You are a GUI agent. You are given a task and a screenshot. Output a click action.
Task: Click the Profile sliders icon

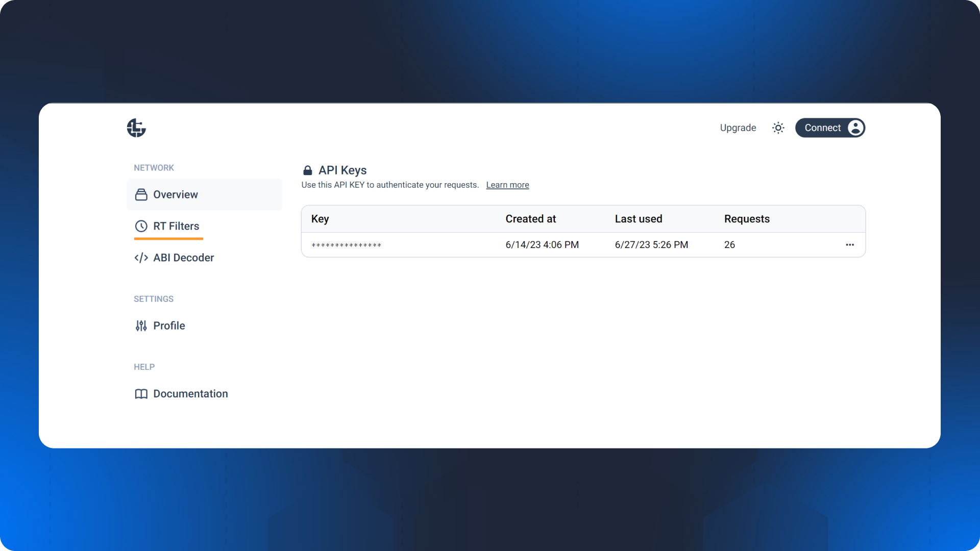[141, 325]
